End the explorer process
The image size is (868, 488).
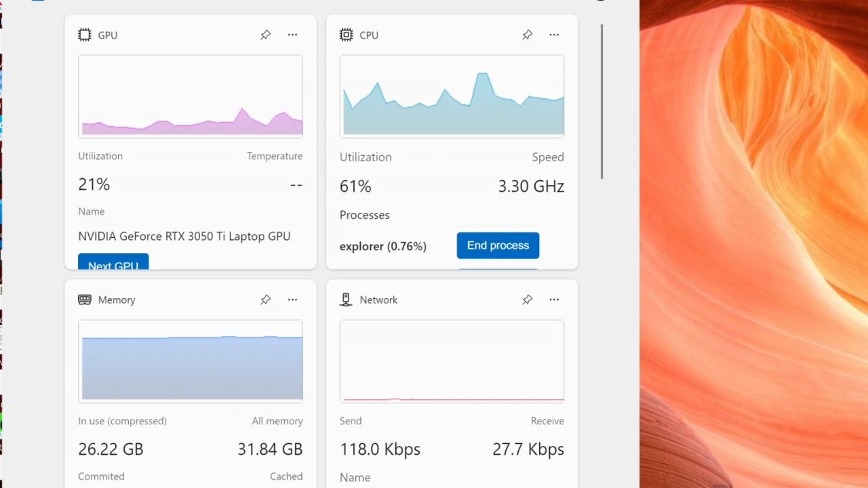[498, 245]
